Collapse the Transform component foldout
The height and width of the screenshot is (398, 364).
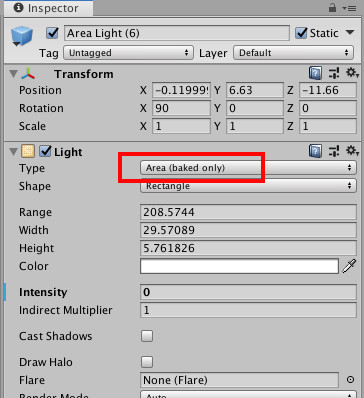[x=13, y=74]
